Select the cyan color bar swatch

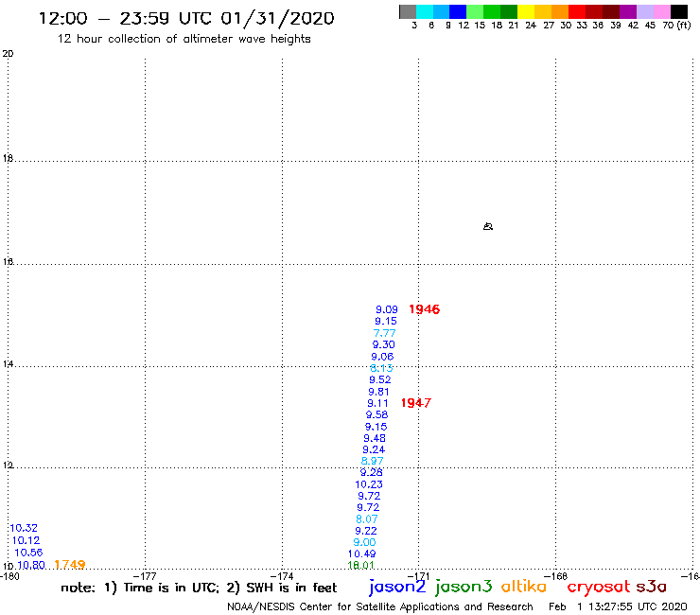pos(425,11)
